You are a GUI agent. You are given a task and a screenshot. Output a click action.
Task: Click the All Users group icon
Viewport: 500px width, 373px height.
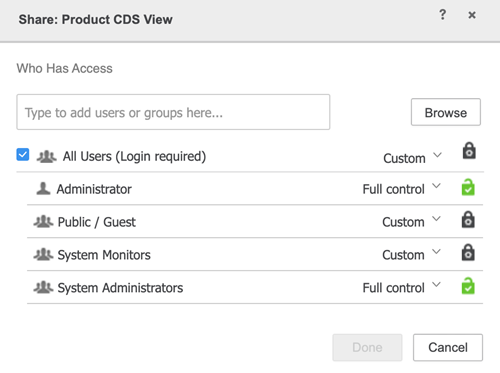46,156
